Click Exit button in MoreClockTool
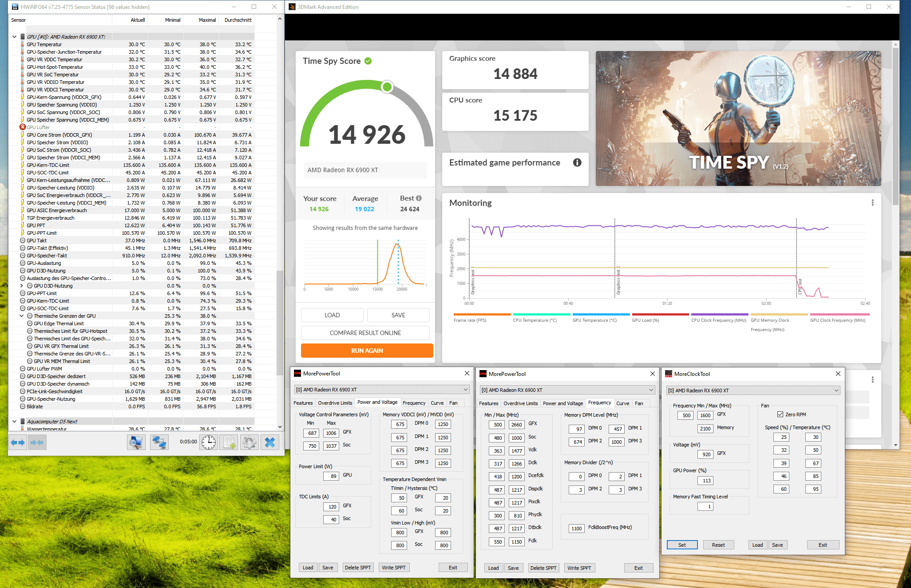The image size is (911, 588). (823, 545)
